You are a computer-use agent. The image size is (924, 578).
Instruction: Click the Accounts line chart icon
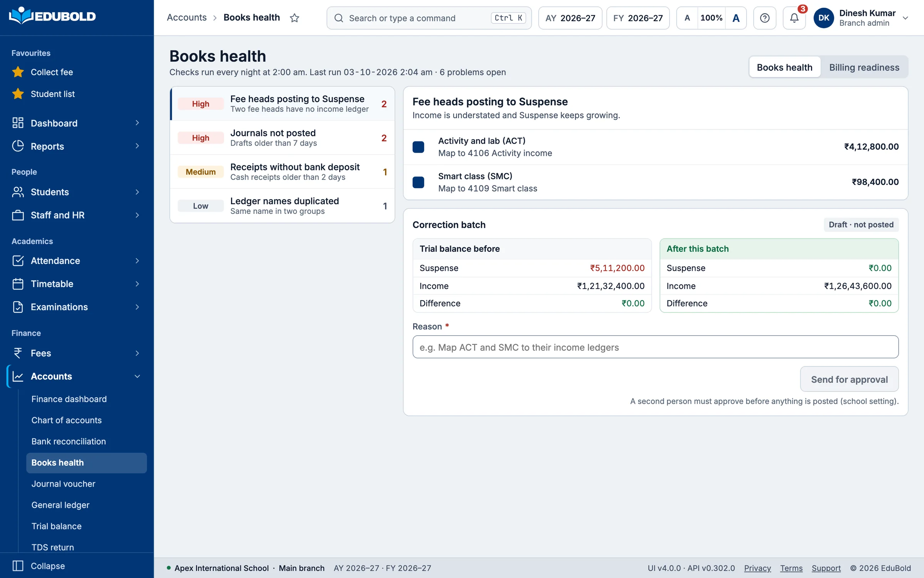tap(18, 376)
